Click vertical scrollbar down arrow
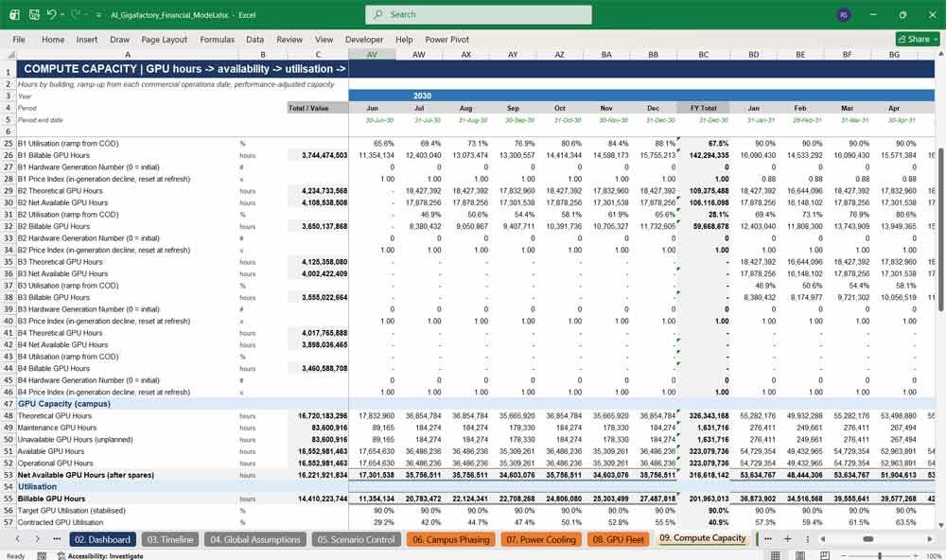Screen dimensions: 946x560 pyautogui.click(x=940, y=525)
